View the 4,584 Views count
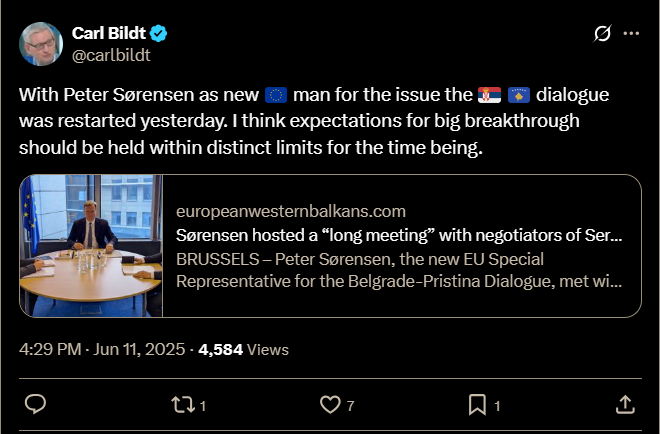This screenshot has width=660, height=434. pyautogui.click(x=243, y=350)
